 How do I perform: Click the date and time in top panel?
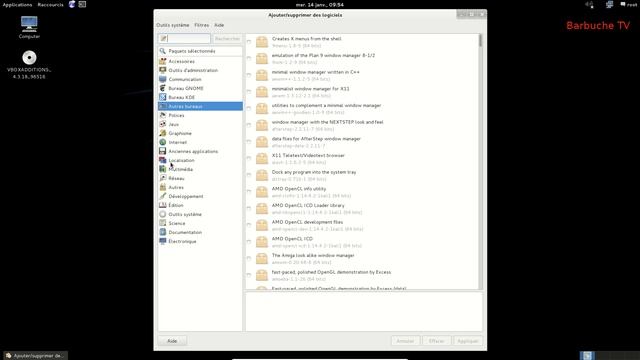point(320,4)
